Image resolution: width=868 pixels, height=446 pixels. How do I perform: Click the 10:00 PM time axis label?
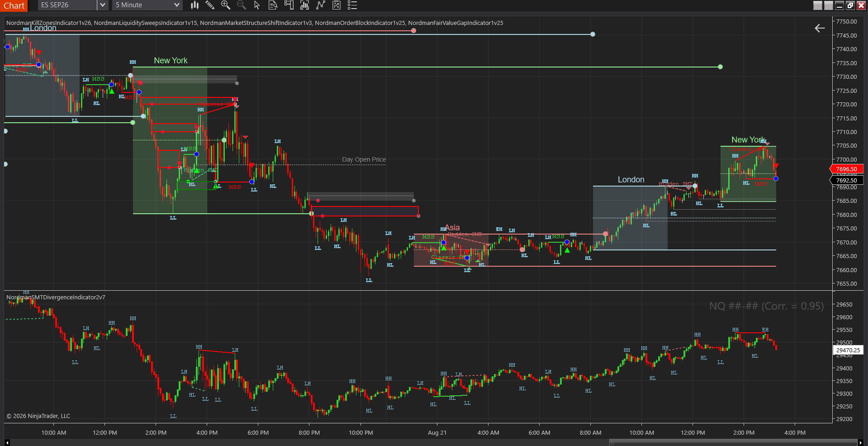tap(361, 432)
